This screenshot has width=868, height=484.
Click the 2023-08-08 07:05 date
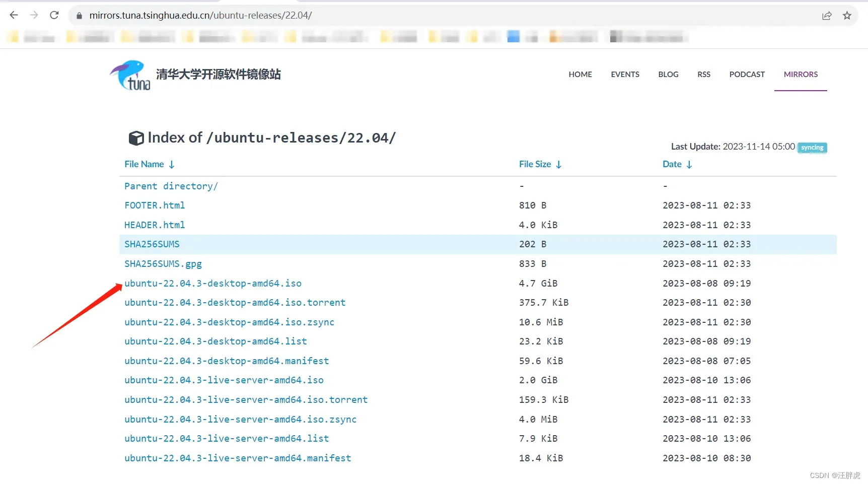707,361
